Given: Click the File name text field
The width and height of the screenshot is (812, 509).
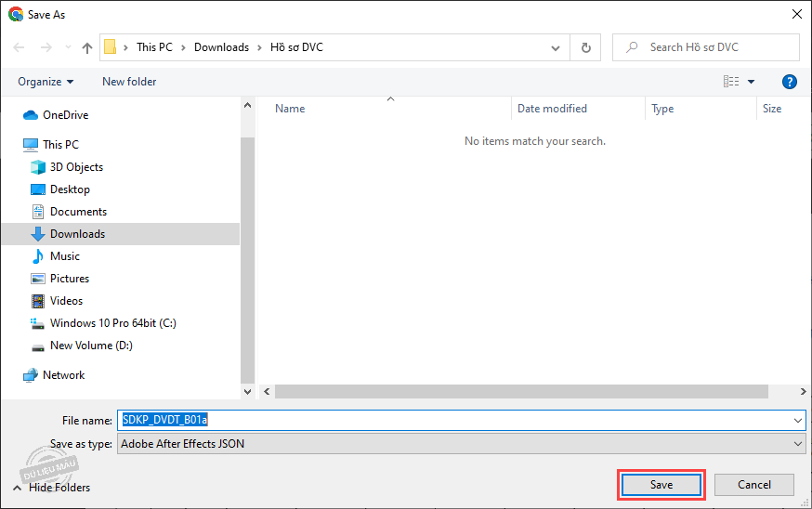Looking at the screenshot, I should pos(462,420).
